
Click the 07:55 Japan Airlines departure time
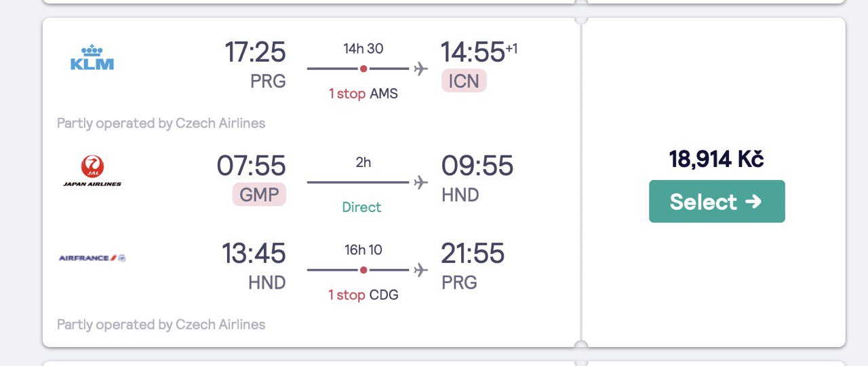252,166
